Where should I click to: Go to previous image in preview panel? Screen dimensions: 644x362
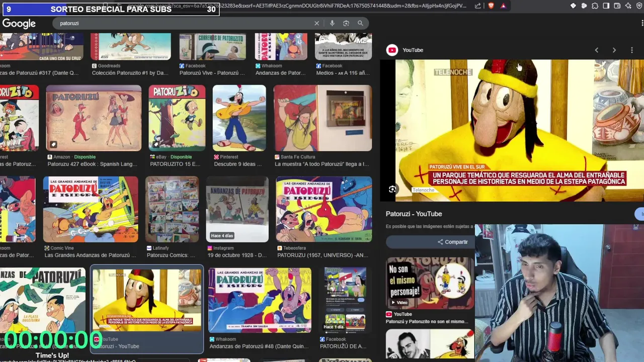pos(597,50)
